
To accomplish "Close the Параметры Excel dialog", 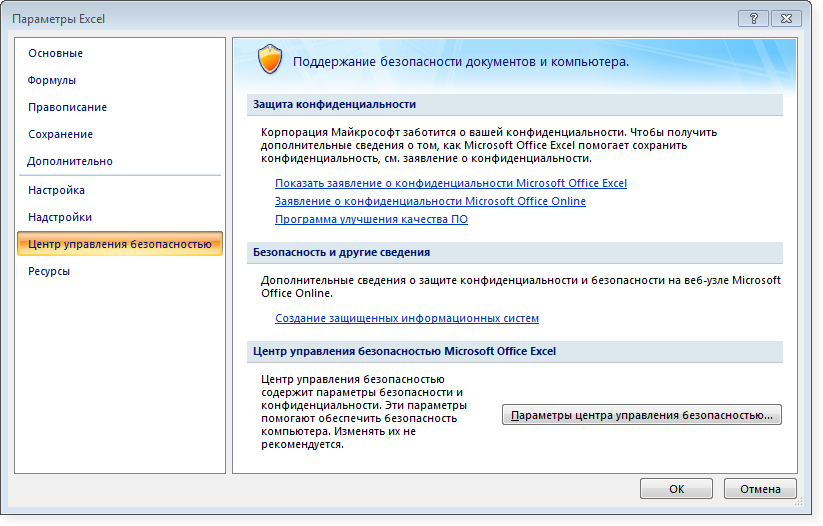I will [x=786, y=18].
